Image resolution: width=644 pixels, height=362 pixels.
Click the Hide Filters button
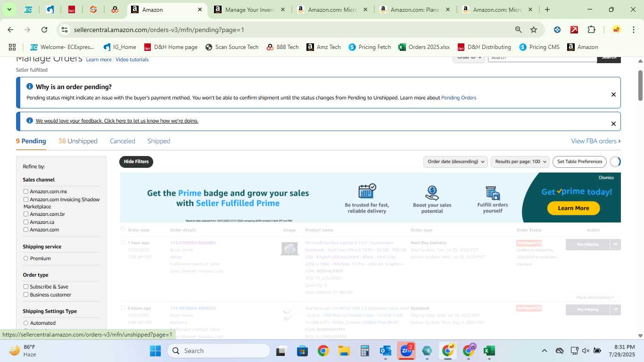click(x=136, y=162)
